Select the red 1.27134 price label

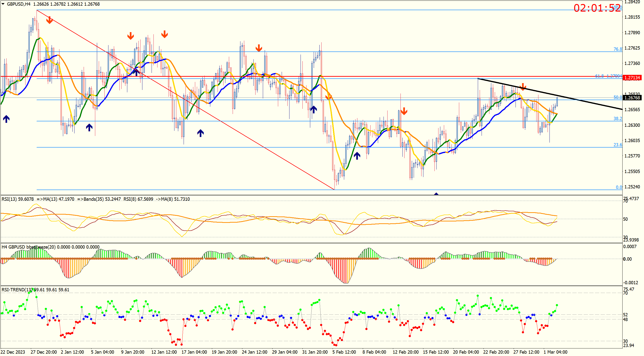pyautogui.click(x=632, y=78)
